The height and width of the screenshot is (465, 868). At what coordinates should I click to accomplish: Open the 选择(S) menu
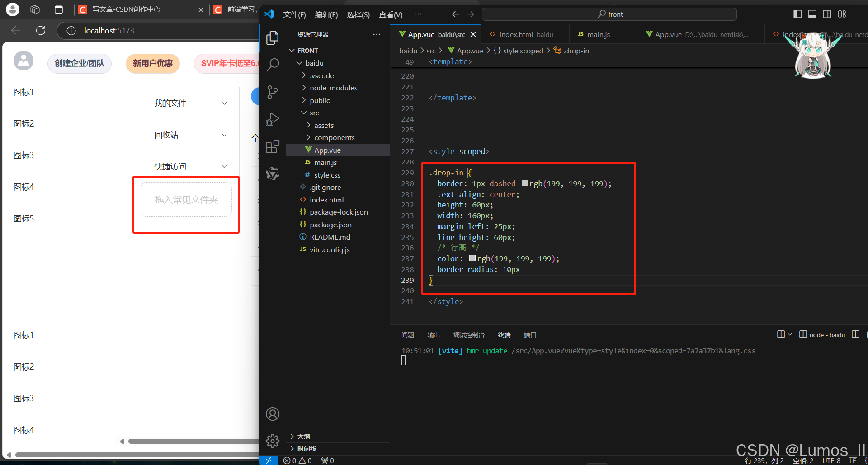point(358,14)
